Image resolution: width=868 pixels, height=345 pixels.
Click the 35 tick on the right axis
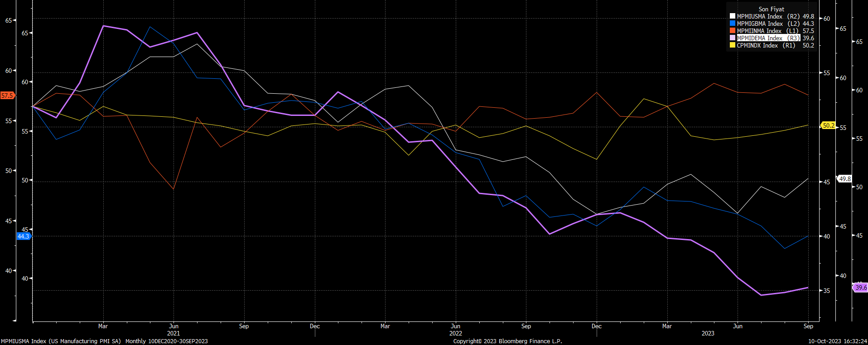tap(827, 291)
